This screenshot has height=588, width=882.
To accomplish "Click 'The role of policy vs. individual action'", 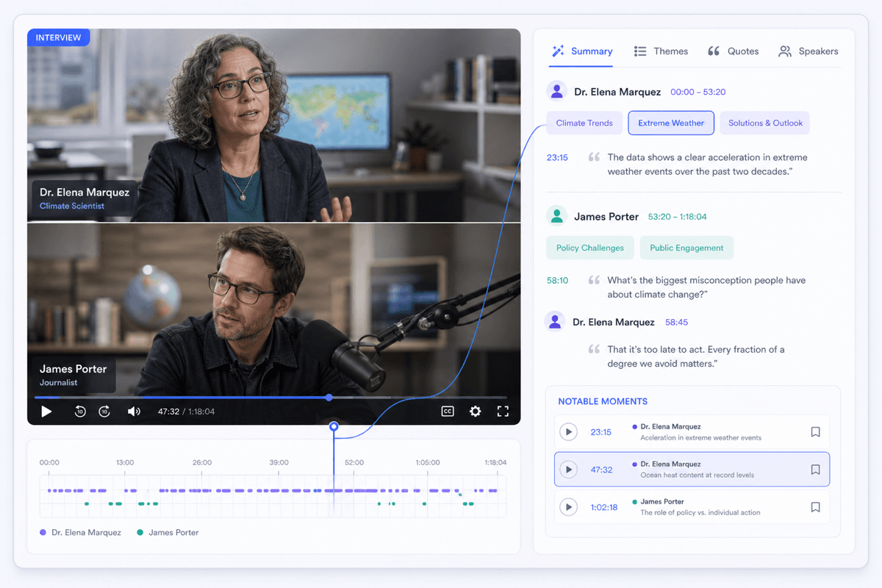I will point(700,513).
